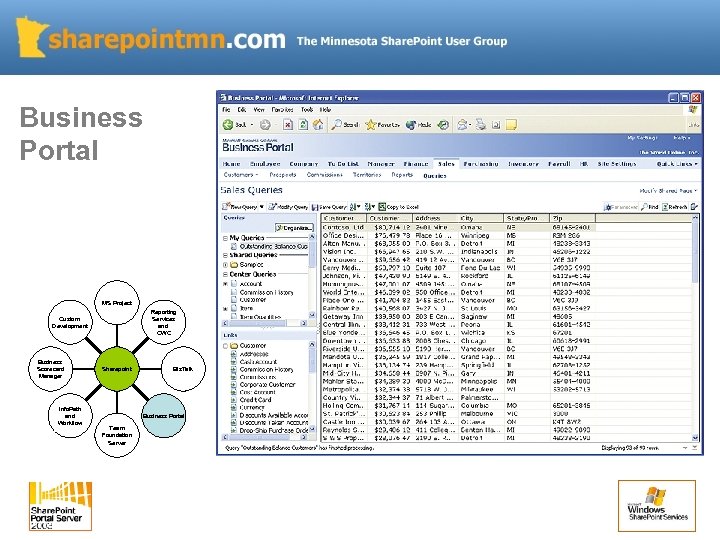Open the Samples folder icon

[x=234, y=264]
